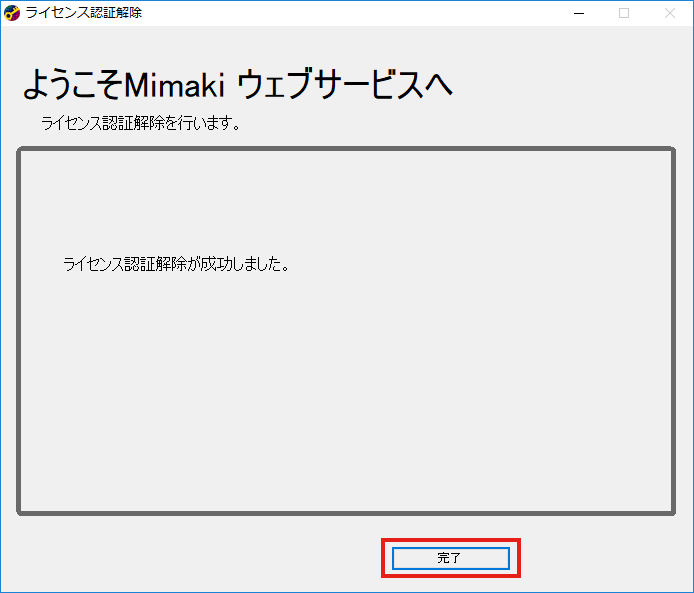Click empty area right of the 完了 button

tap(600, 558)
